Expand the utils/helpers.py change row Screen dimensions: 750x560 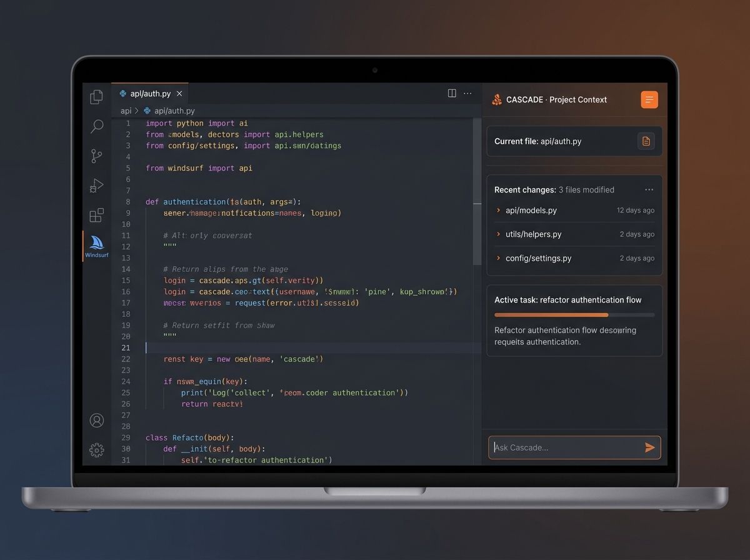coord(498,234)
